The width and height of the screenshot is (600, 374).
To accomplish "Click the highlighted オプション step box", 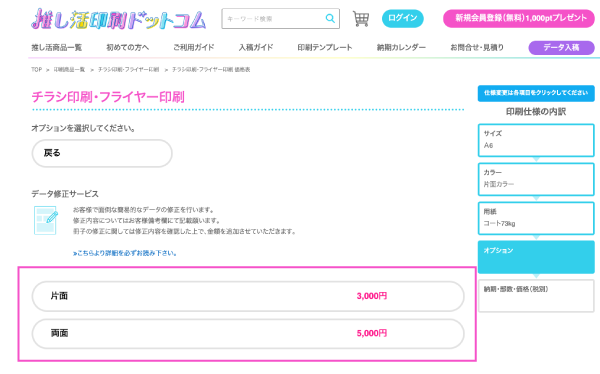I will coord(536,257).
